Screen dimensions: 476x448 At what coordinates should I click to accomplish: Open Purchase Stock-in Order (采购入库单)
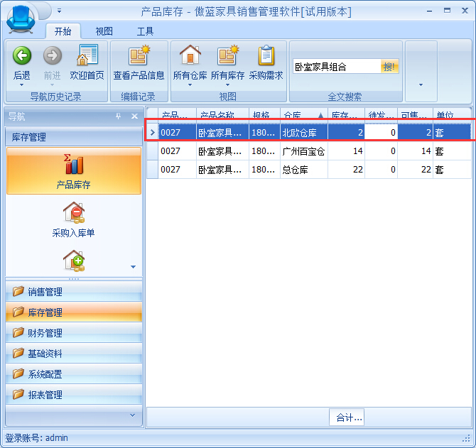click(74, 219)
